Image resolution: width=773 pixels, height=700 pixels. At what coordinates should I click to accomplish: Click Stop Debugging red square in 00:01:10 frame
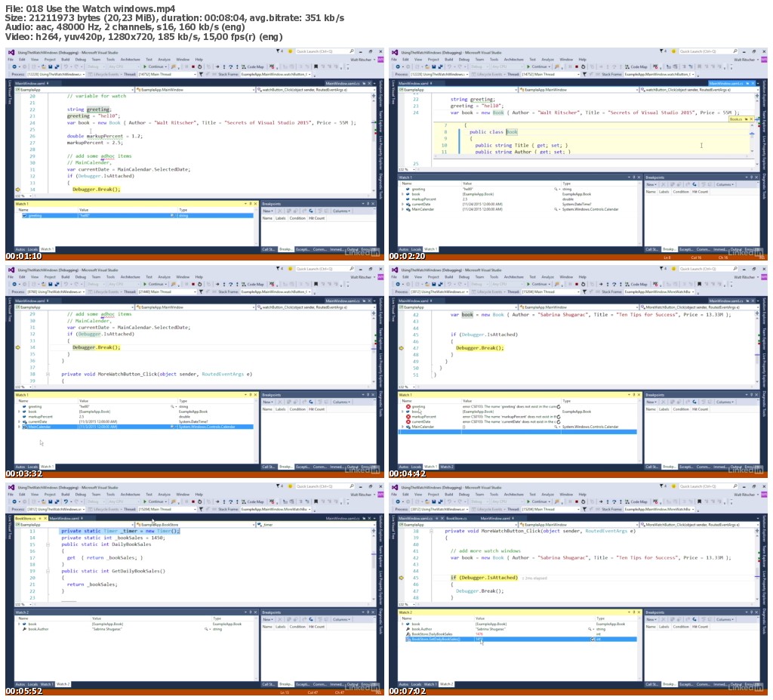(193, 66)
